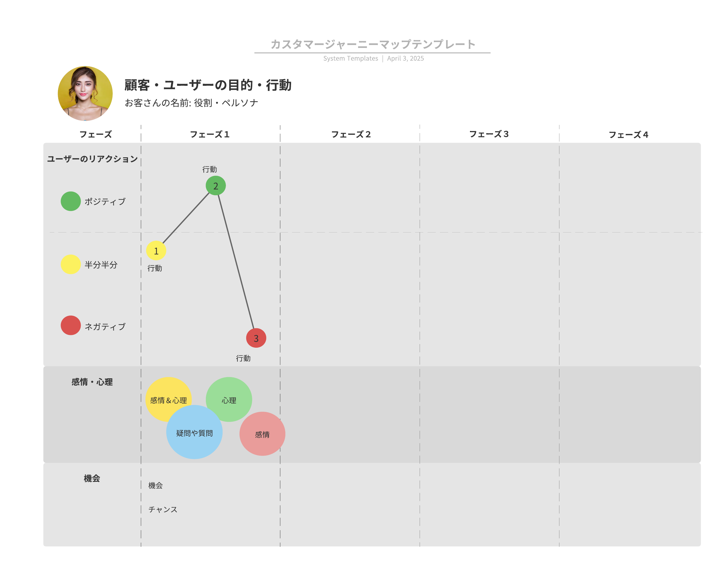Click the カスタマージャーニーマップテンプレート title
The width and height of the screenshot is (728, 572).
click(373, 44)
